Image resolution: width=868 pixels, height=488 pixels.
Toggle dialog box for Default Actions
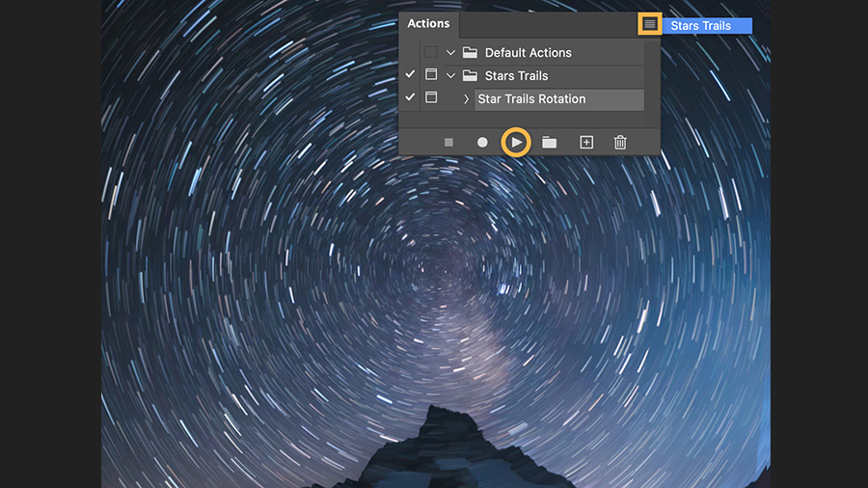coord(431,52)
